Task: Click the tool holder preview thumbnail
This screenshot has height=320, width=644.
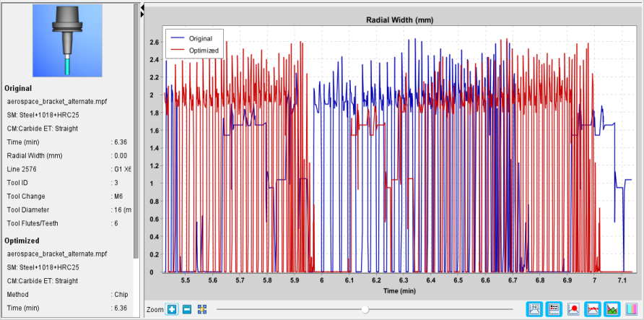Action: click(x=67, y=40)
